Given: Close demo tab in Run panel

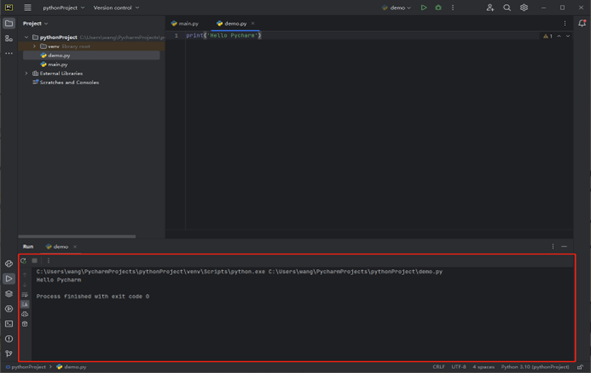Looking at the screenshot, I should coord(75,247).
